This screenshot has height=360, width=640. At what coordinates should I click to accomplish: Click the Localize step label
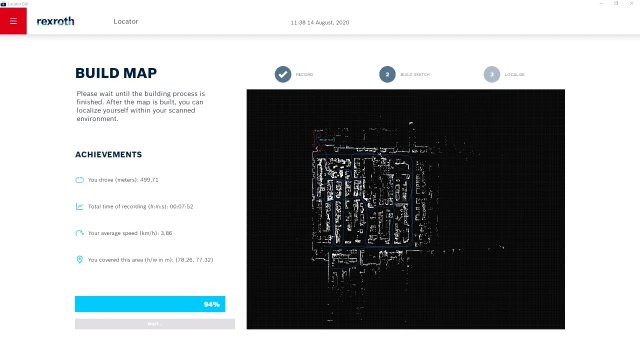515,75
